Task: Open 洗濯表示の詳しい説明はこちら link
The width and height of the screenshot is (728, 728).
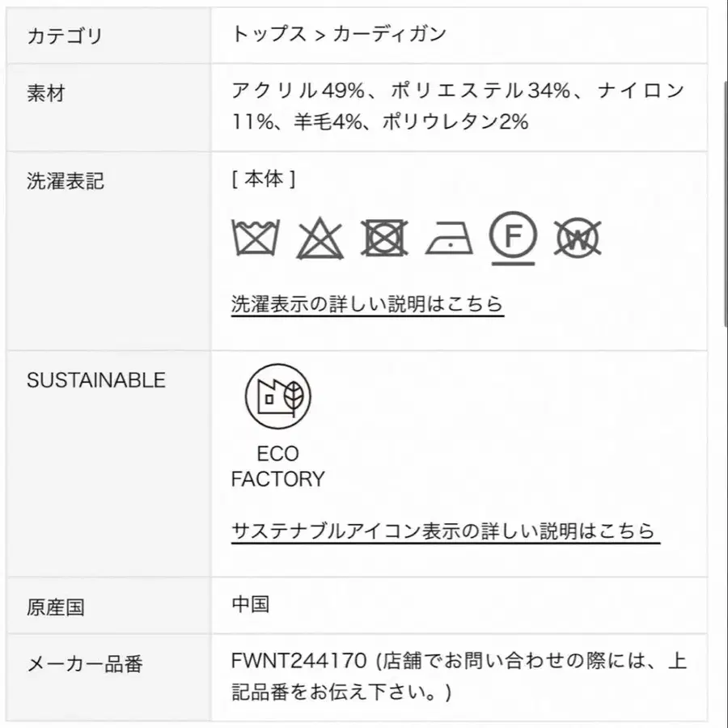Action: [x=367, y=304]
